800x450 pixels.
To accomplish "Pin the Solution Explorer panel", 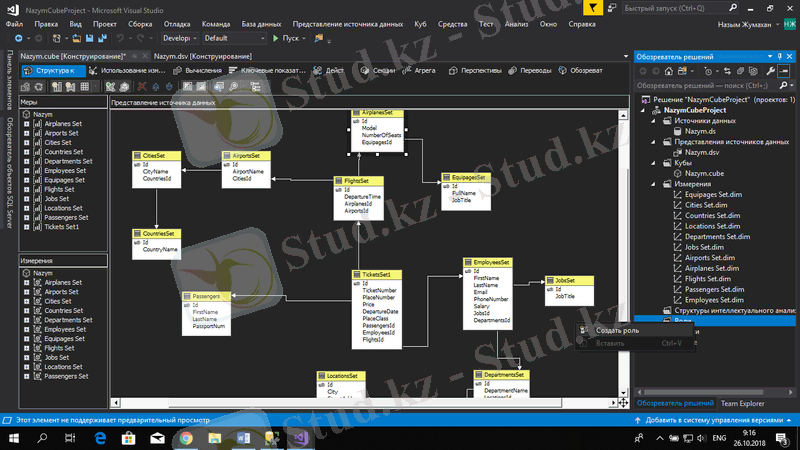I will tap(780, 57).
